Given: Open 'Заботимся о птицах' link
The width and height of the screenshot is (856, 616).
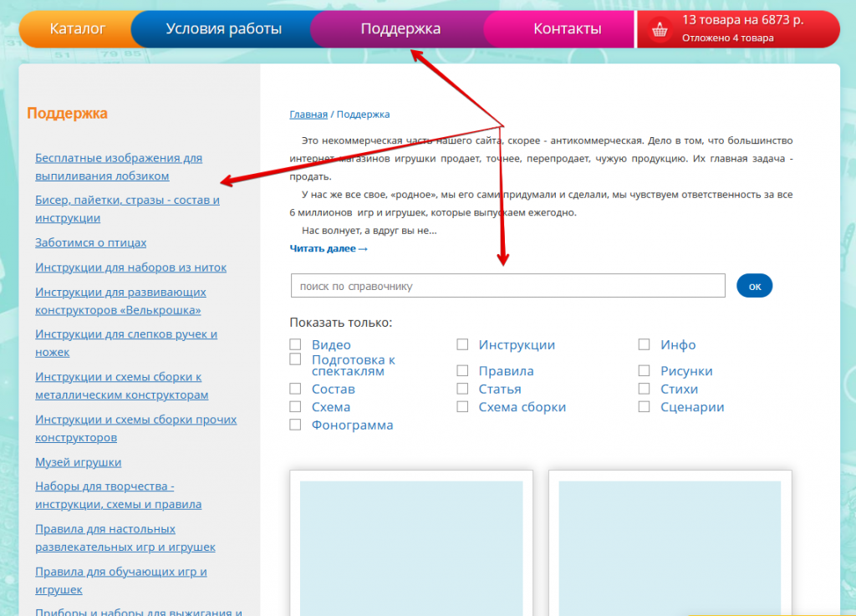Looking at the screenshot, I should coord(90,242).
